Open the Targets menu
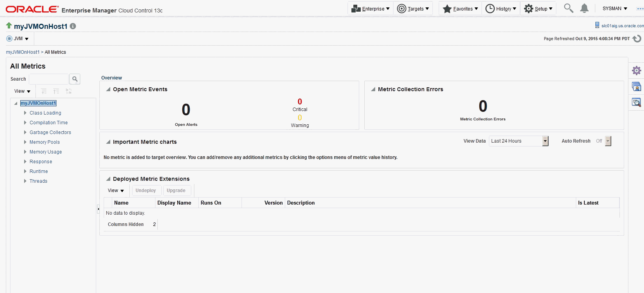This screenshot has height=293, width=644. [x=413, y=9]
